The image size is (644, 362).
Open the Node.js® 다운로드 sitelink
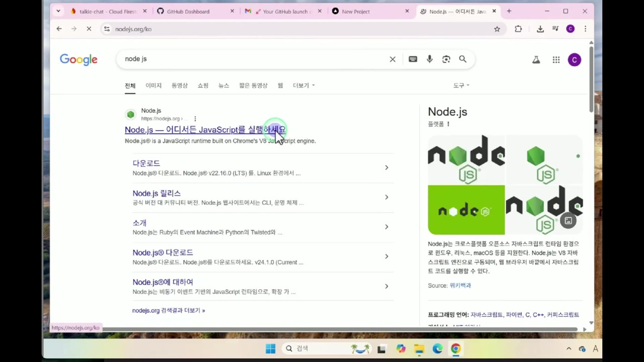click(163, 252)
